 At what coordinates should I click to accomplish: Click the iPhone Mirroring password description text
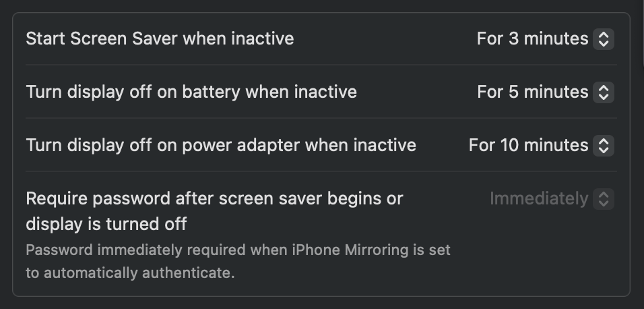[238, 250]
